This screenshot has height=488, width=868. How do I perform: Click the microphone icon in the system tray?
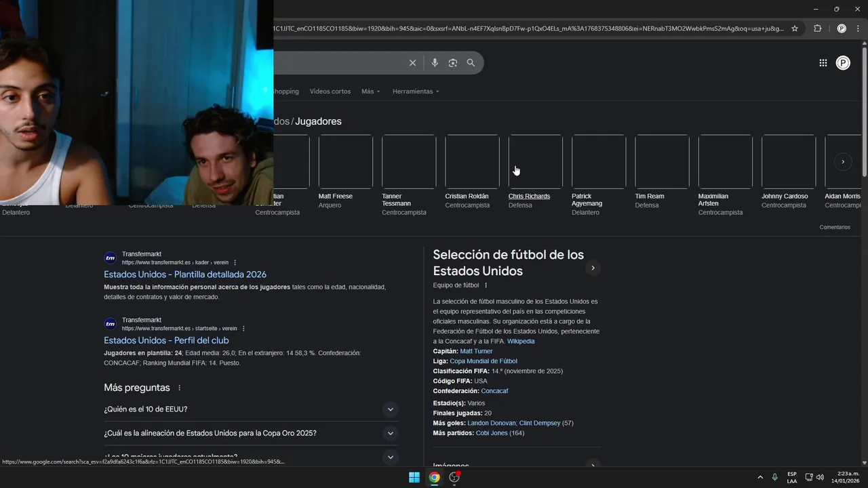(774, 477)
